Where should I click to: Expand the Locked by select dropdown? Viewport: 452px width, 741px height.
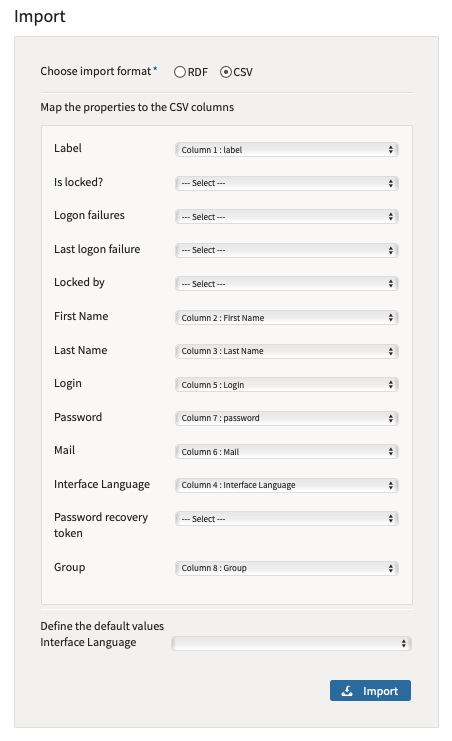pos(287,284)
